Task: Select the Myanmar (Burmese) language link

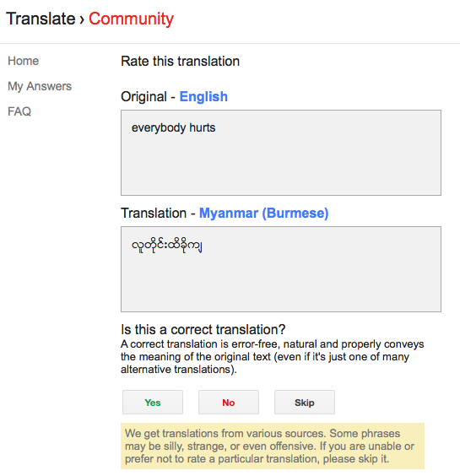Action: (x=264, y=214)
